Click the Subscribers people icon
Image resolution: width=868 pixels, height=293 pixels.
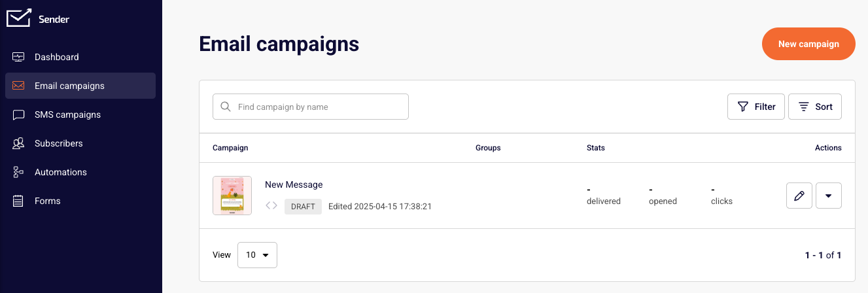18,143
